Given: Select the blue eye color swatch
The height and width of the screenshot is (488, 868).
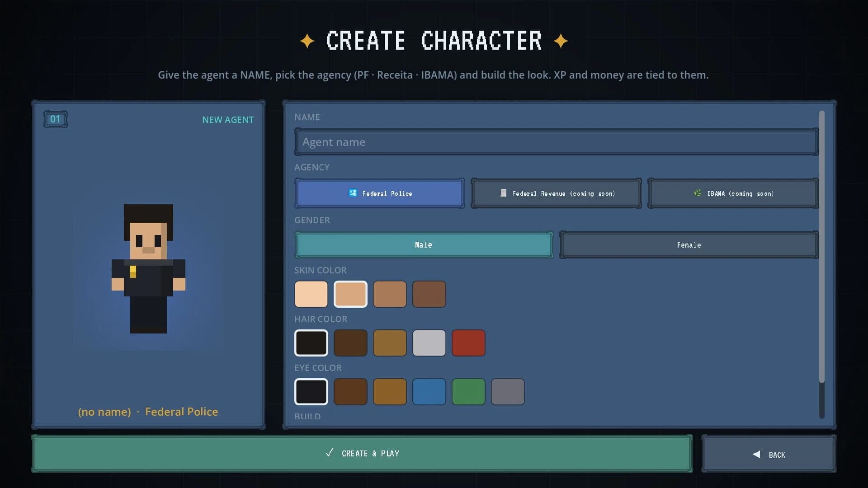Looking at the screenshot, I should tap(429, 392).
